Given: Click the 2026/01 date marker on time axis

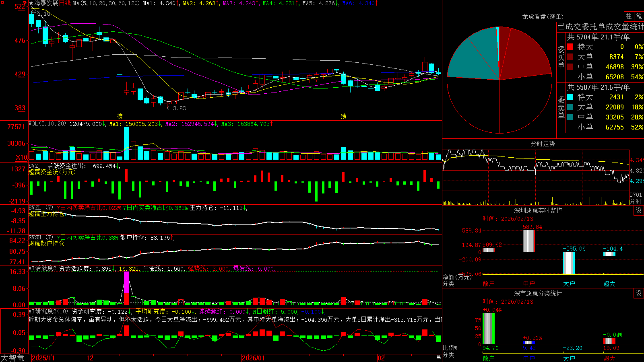Looking at the screenshot, I should tap(254, 358).
